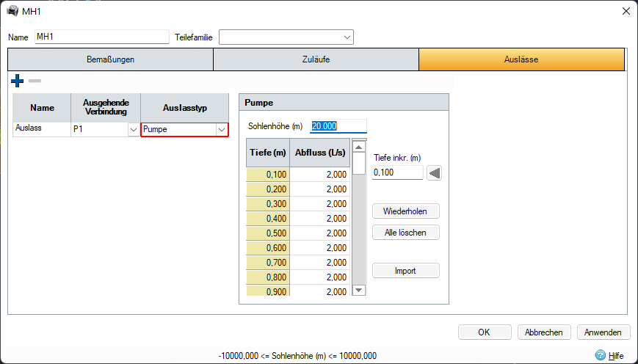Screen dimensions: 638x364
Task: Click the Abfluss value in the 0,100 row
Action: coord(320,175)
